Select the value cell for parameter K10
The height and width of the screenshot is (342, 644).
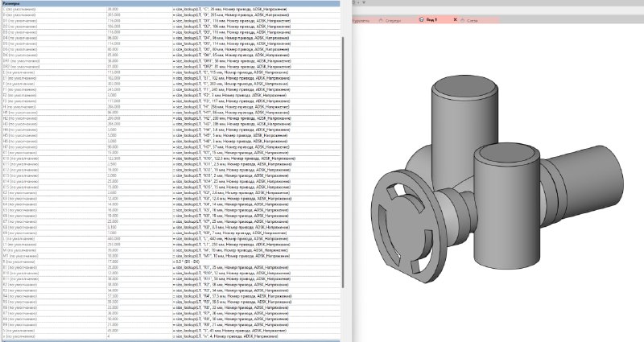tap(138, 159)
